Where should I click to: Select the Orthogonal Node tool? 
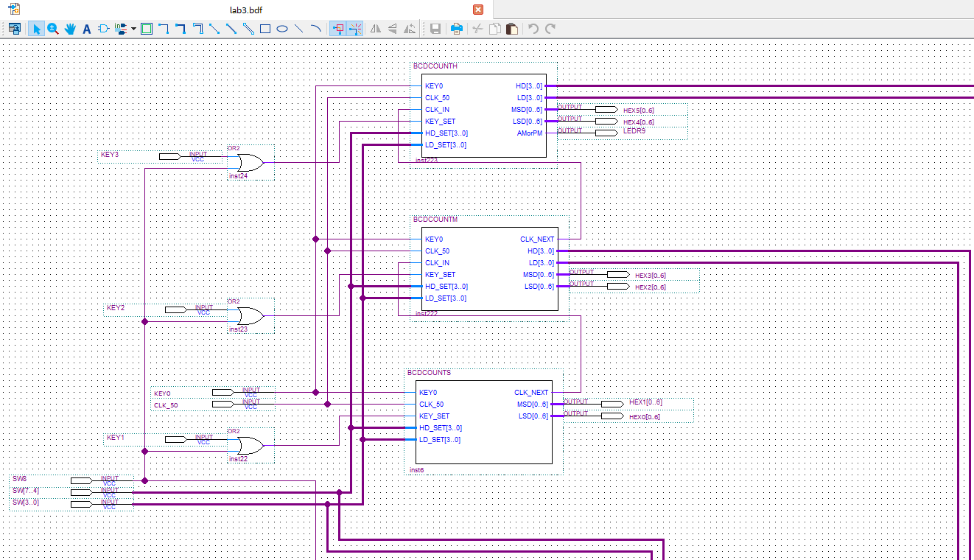coord(164,29)
